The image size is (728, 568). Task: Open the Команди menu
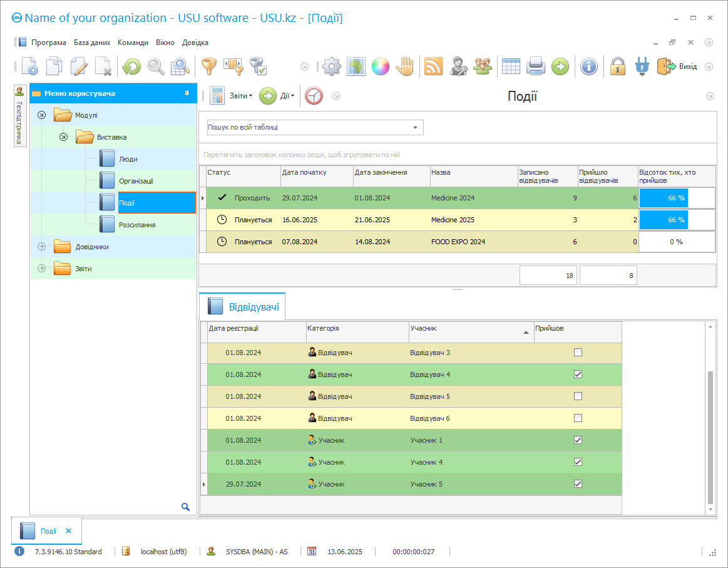point(133,42)
